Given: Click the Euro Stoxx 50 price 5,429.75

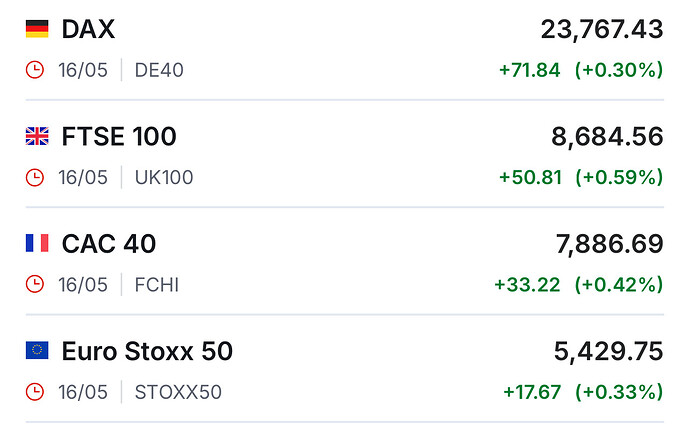Looking at the screenshot, I should point(608,351).
